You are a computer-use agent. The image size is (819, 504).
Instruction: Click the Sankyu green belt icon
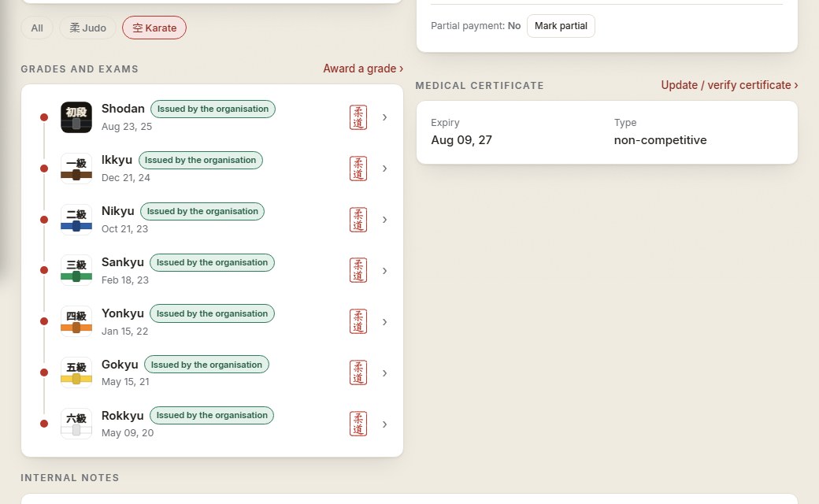point(76,271)
